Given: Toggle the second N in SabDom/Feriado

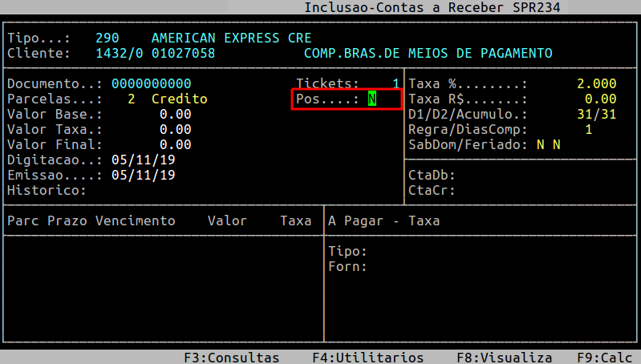Looking at the screenshot, I should click(x=557, y=145).
